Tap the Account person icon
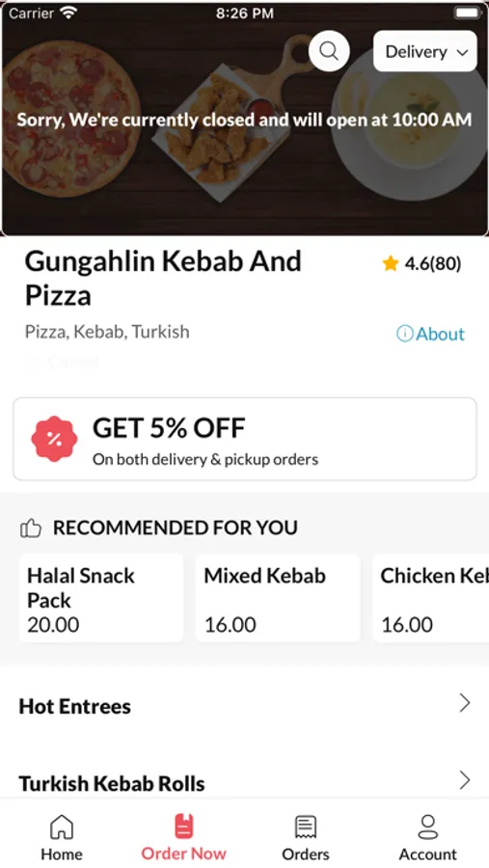 click(x=427, y=827)
